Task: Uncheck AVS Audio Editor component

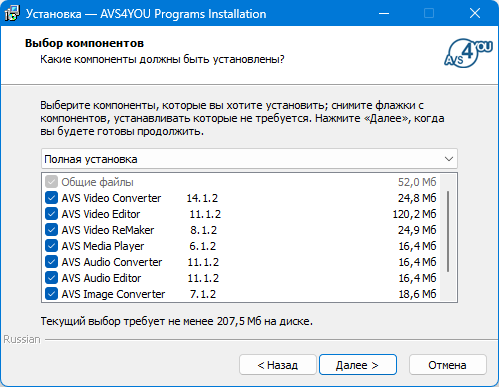Action: pos(51,278)
